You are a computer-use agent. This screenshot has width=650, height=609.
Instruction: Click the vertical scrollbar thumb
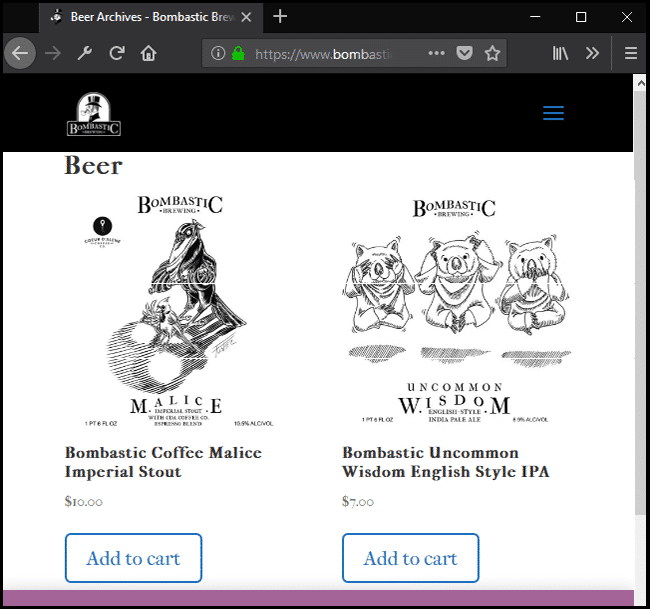pyautogui.click(x=640, y=303)
